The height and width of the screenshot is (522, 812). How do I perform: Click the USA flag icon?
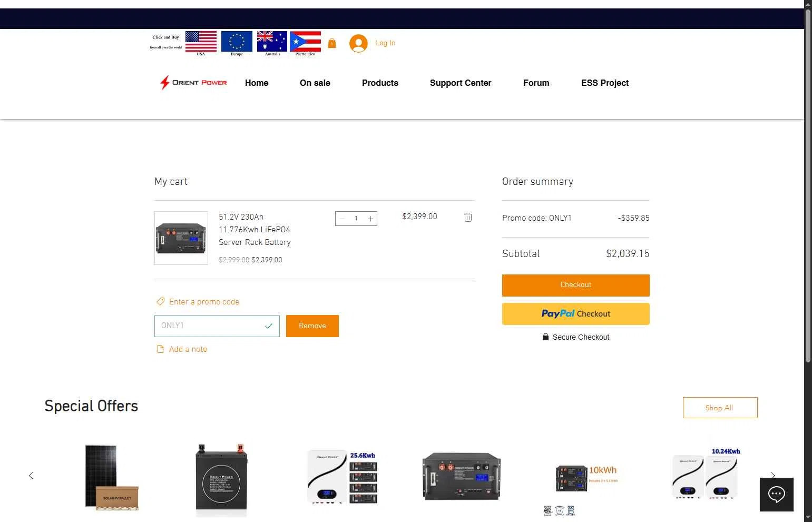pyautogui.click(x=201, y=42)
